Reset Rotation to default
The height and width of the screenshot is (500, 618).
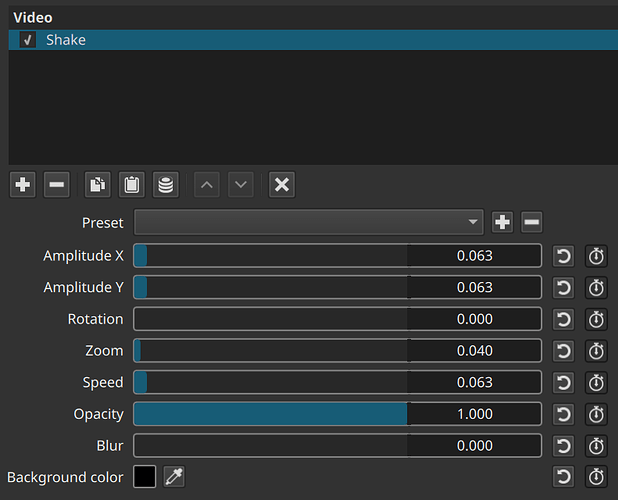click(x=564, y=319)
